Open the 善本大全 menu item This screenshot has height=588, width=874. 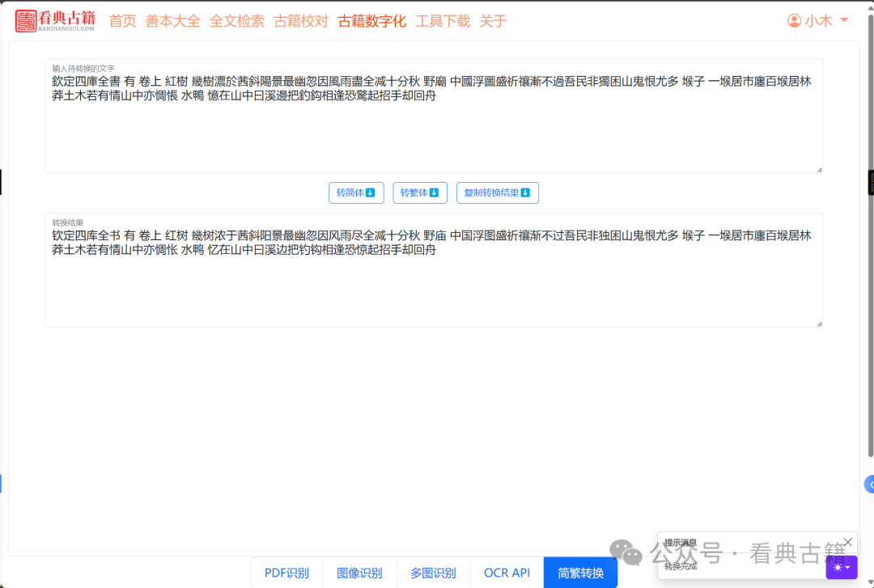172,21
